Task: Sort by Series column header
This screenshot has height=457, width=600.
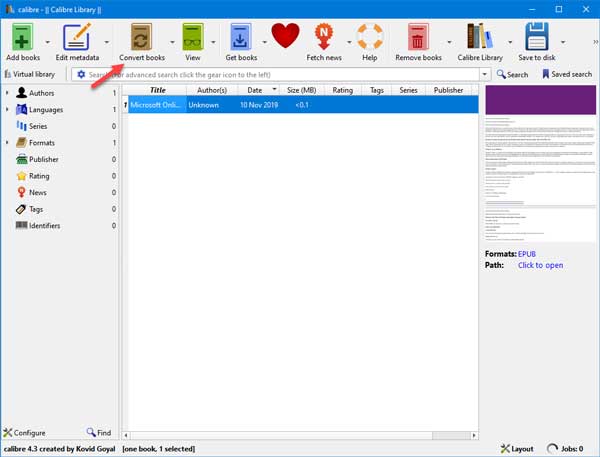Action: point(408,90)
